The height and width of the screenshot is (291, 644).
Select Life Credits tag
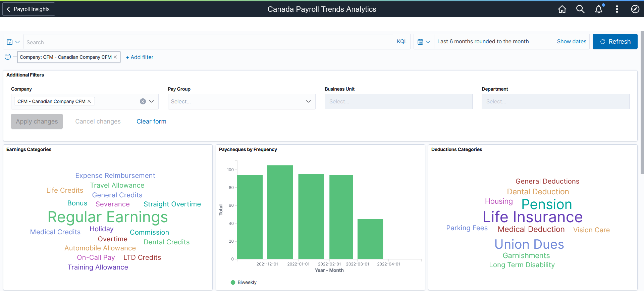pyautogui.click(x=65, y=190)
